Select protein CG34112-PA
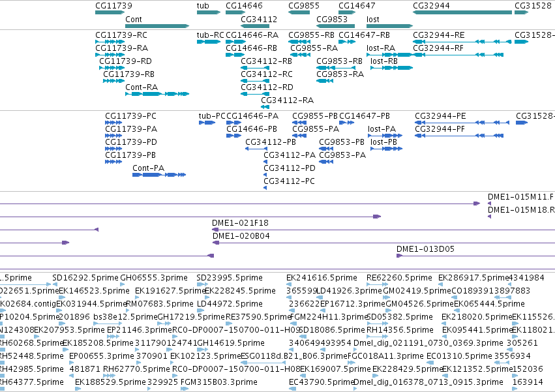 pos(265,162)
